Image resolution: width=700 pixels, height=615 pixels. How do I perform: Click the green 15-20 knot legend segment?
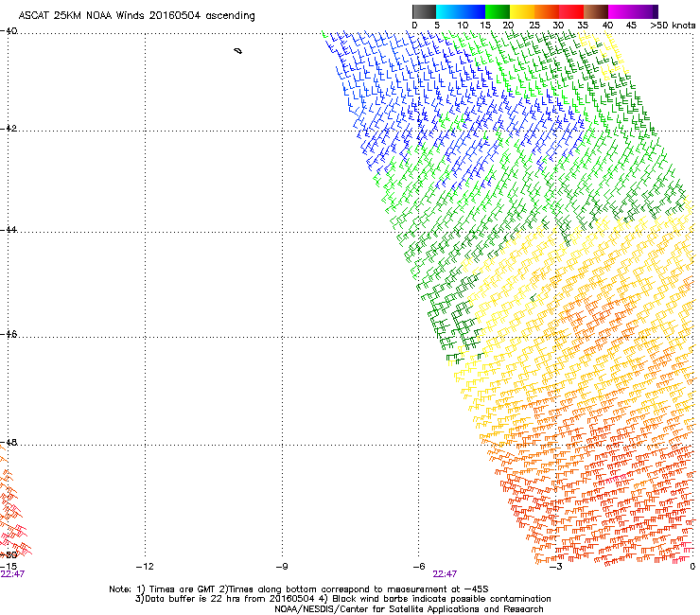498,11
